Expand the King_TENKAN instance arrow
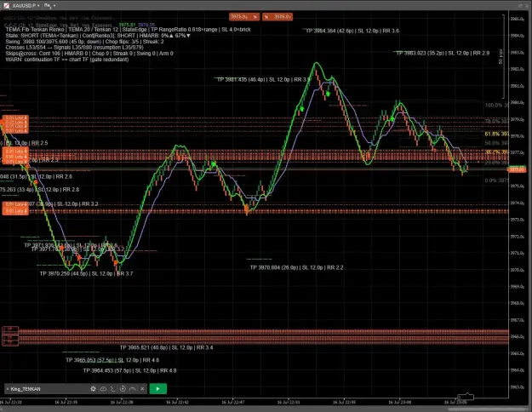This screenshot has height=412, width=532. (8, 389)
